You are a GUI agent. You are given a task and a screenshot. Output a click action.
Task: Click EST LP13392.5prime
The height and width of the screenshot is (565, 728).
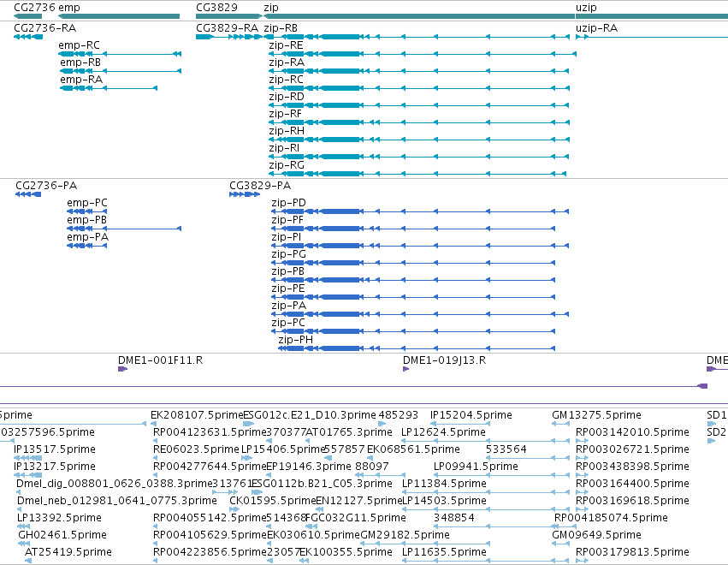click(x=59, y=518)
